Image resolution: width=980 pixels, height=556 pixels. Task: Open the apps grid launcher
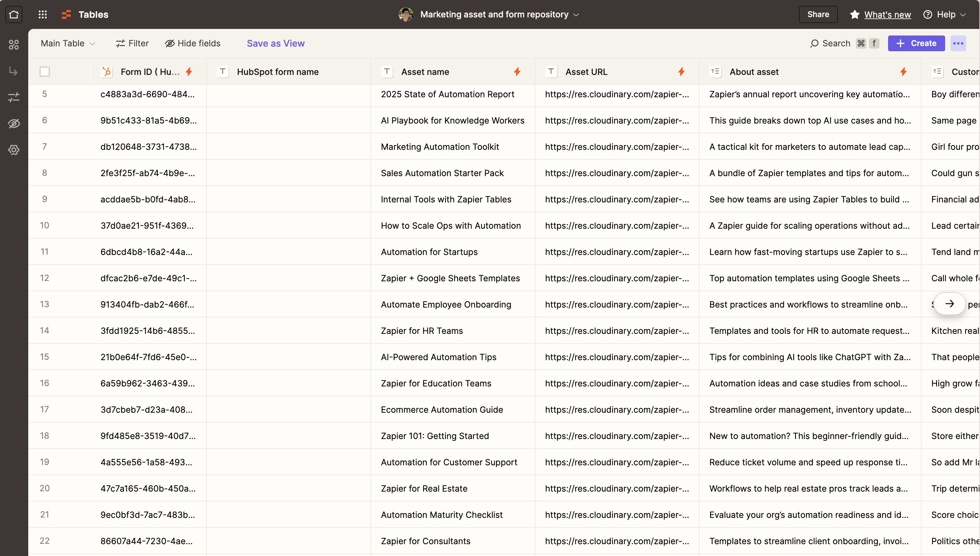pos(43,14)
